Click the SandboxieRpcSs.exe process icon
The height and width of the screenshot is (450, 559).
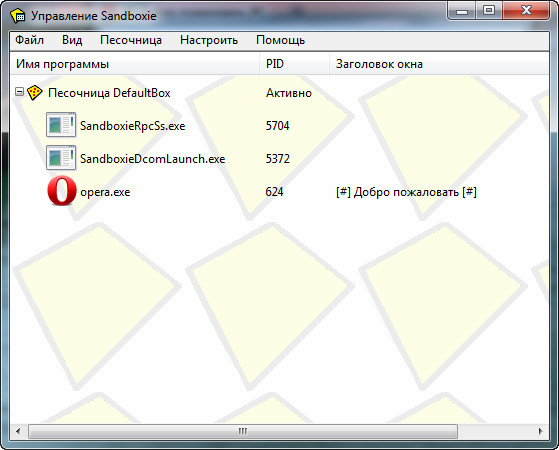tap(61, 125)
